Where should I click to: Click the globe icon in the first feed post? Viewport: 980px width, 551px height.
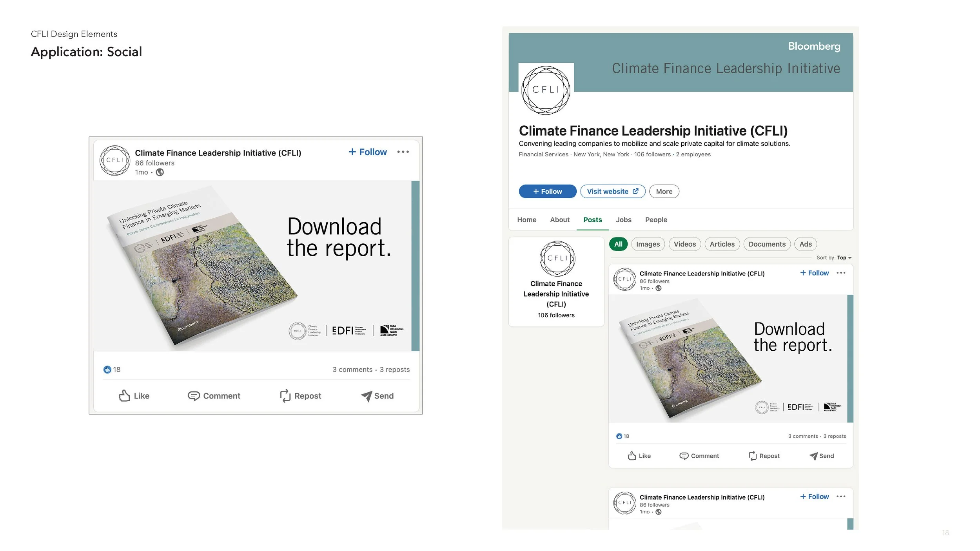click(659, 288)
